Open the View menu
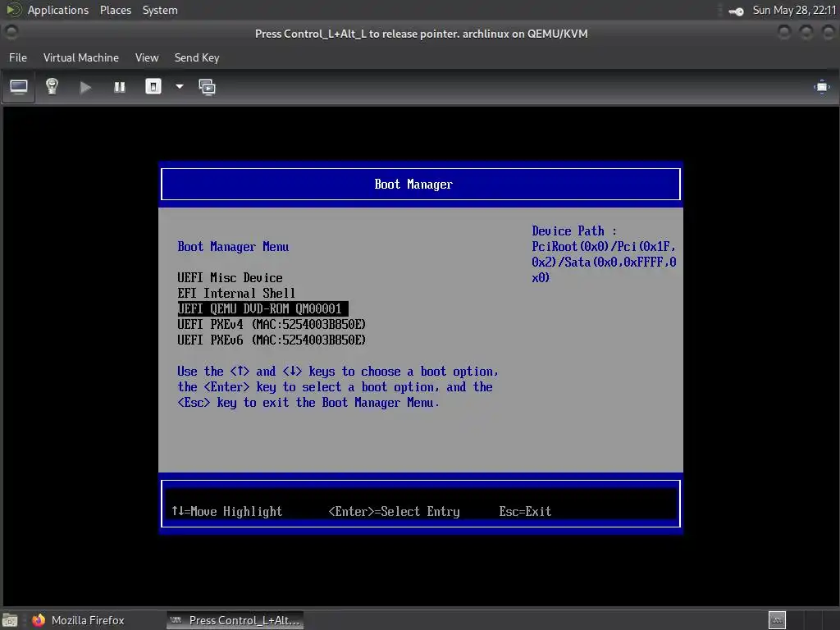This screenshot has height=630, width=840. (147, 58)
